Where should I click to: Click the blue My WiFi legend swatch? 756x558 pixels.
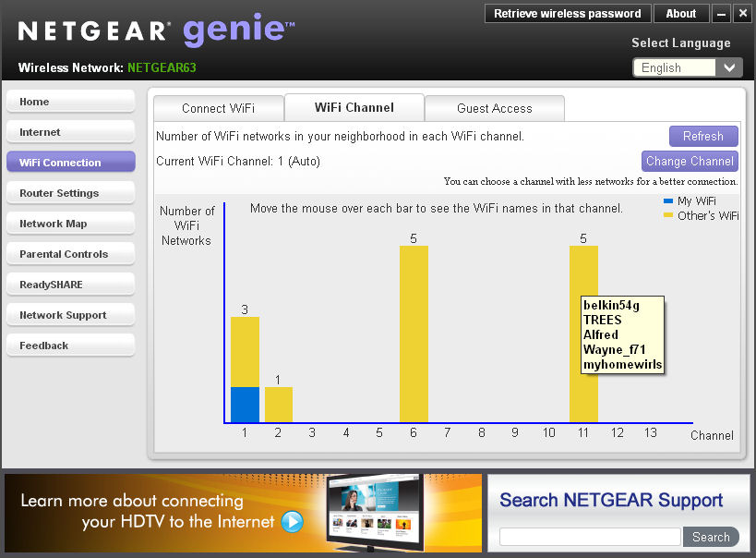click(x=668, y=200)
